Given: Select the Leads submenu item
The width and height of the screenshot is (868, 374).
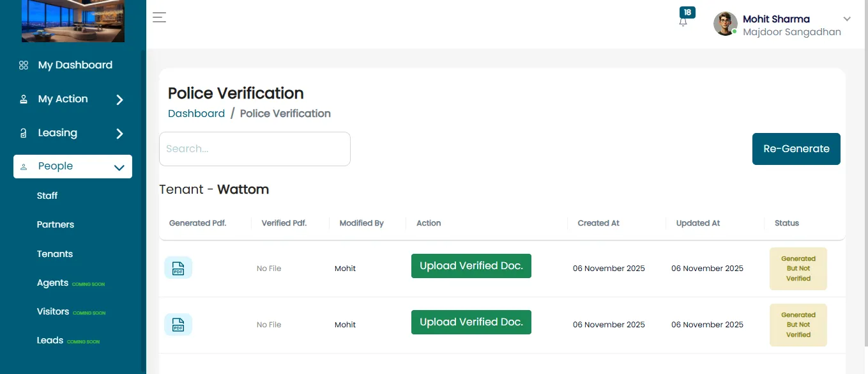Looking at the screenshot, I should click(50, 340).
